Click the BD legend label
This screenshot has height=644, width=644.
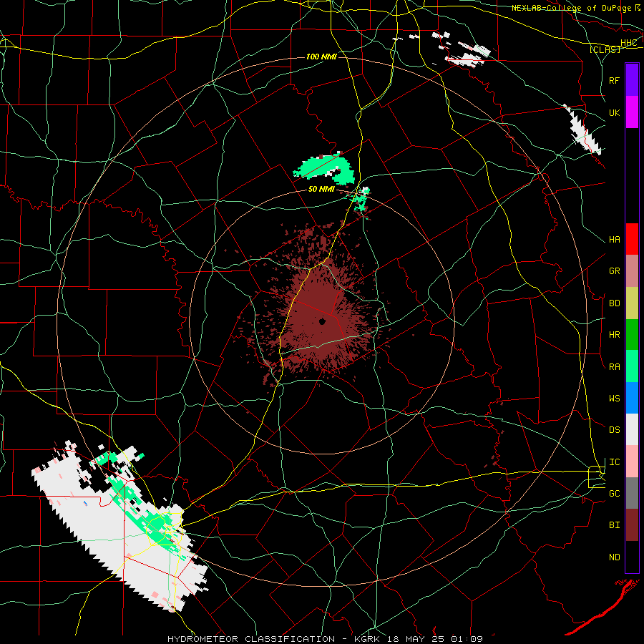point(615,303)
